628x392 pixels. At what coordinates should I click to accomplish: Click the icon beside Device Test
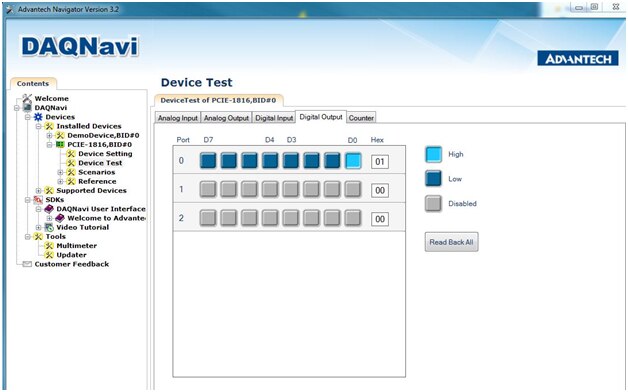(x=71, y=163)
